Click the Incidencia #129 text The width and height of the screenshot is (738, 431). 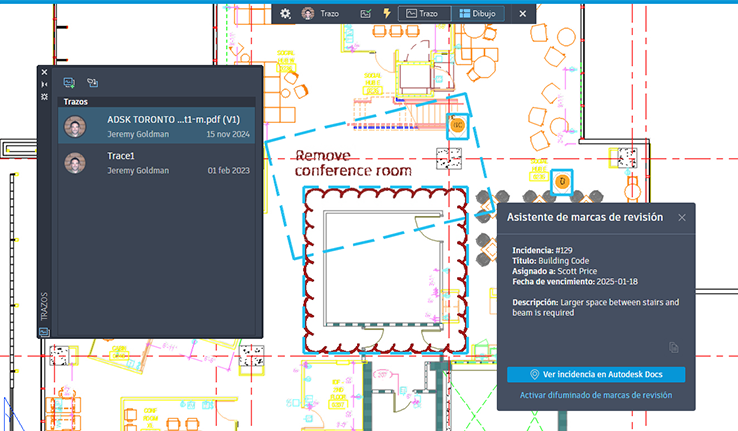tap(542, 250)
